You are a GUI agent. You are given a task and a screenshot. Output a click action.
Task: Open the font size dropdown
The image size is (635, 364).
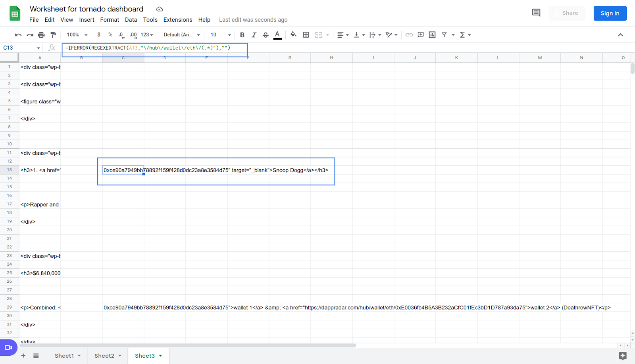coord(221,35)
